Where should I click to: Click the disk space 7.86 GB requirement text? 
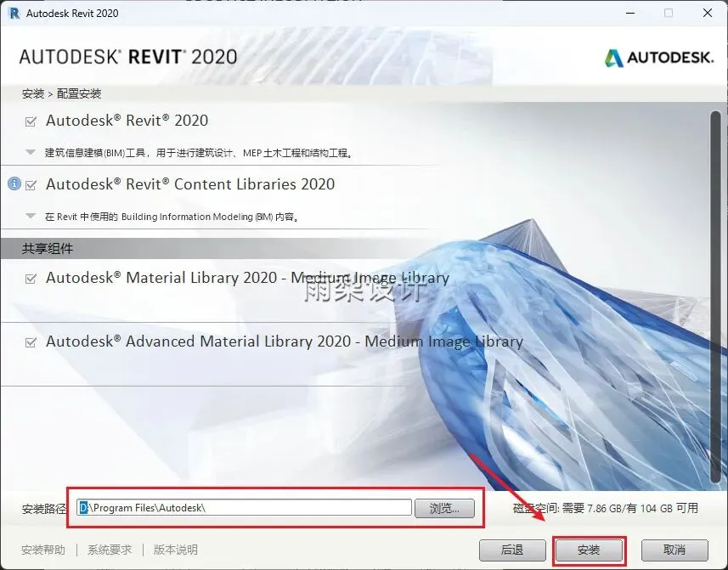606,508
